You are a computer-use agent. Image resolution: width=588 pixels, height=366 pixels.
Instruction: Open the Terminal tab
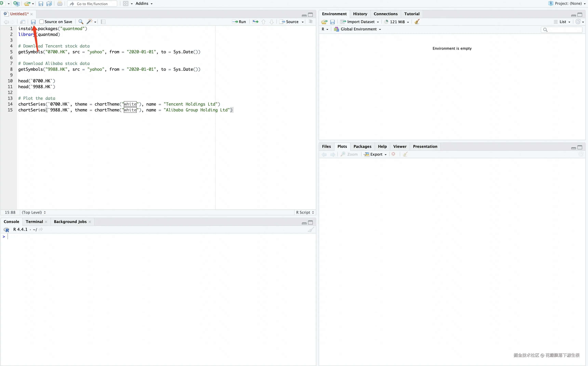click(34, 222)
